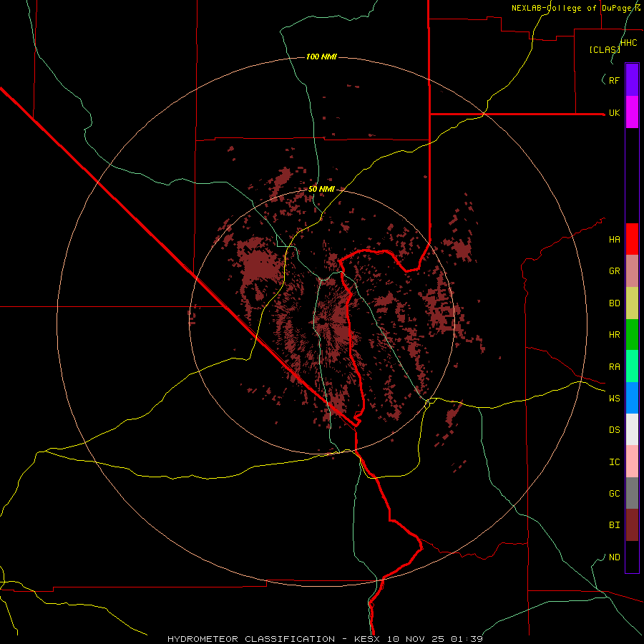644x644 pixels.
Task: Click the RF legend label
Action: (x=614, y=80)
